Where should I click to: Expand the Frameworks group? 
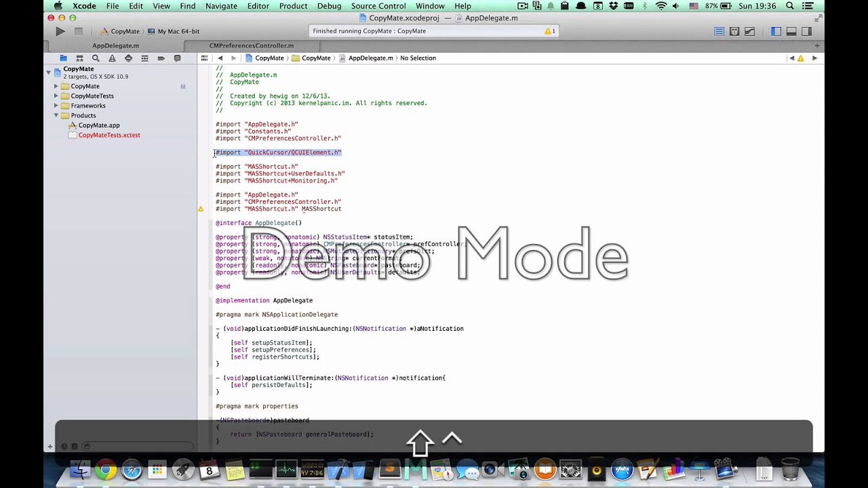pos(56,106)
